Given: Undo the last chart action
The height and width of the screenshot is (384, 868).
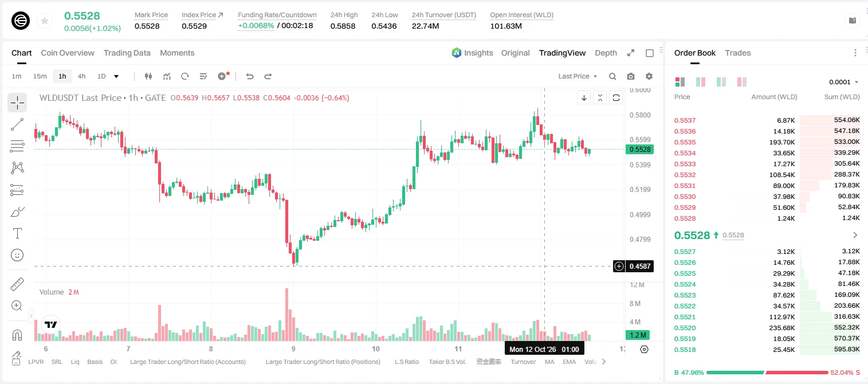Looking at the screenshot, I should pyautogui.click(x=250, y=76).
